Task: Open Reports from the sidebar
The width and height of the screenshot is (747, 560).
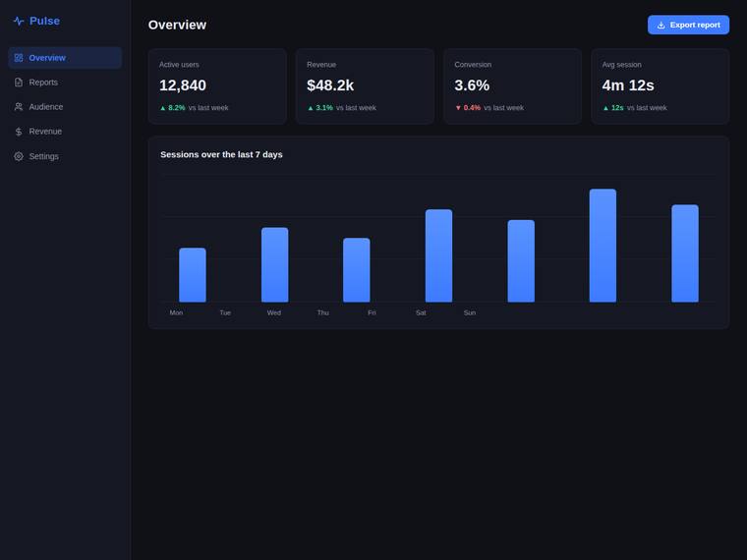Action: click(65, 83)
